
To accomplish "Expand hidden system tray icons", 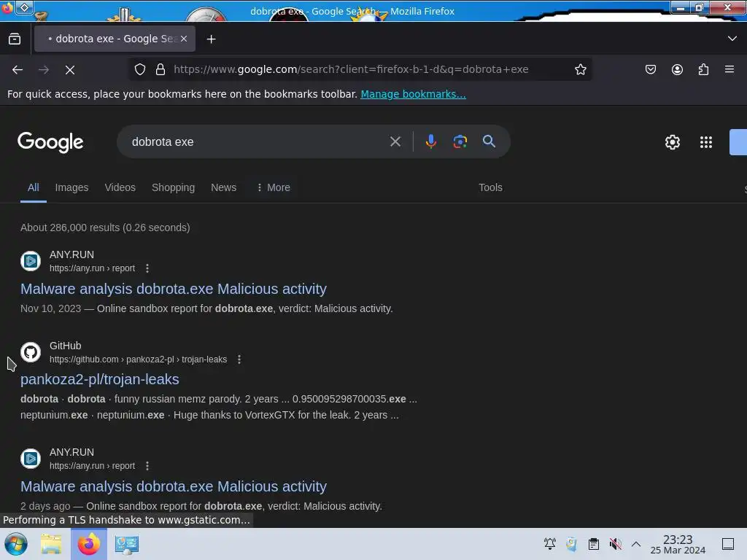I will tap(636, 544).
